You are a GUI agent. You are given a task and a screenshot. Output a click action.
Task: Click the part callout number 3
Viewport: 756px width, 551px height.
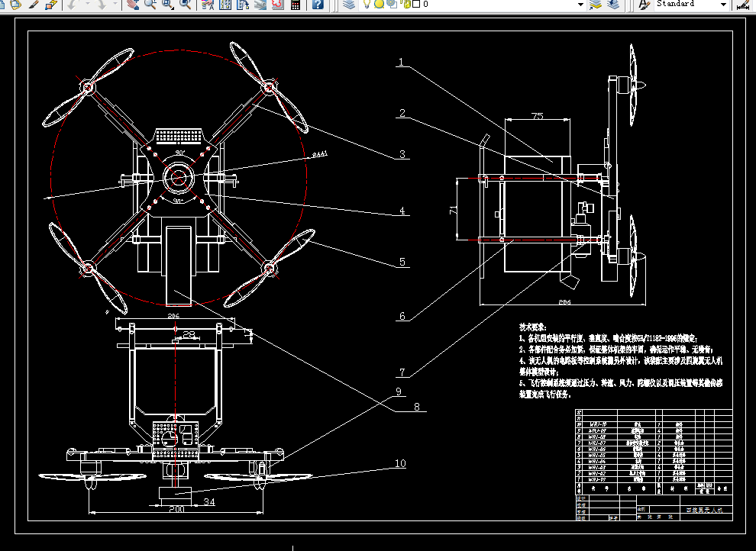[x=402, y=154]
